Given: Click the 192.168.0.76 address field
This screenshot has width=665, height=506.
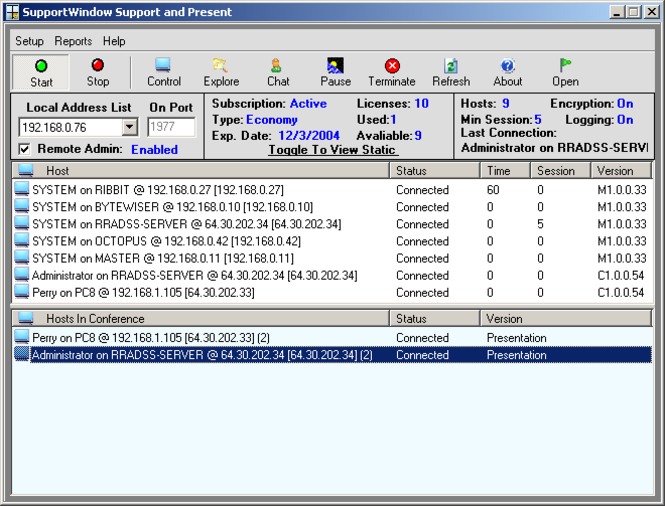Looking at the screenshot, I should point(70,127).
